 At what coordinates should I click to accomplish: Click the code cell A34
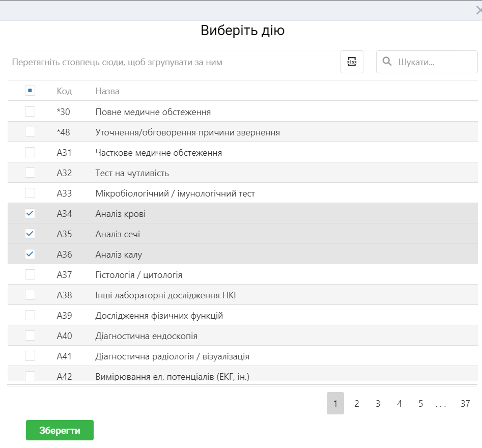click(x=64, y=214)
